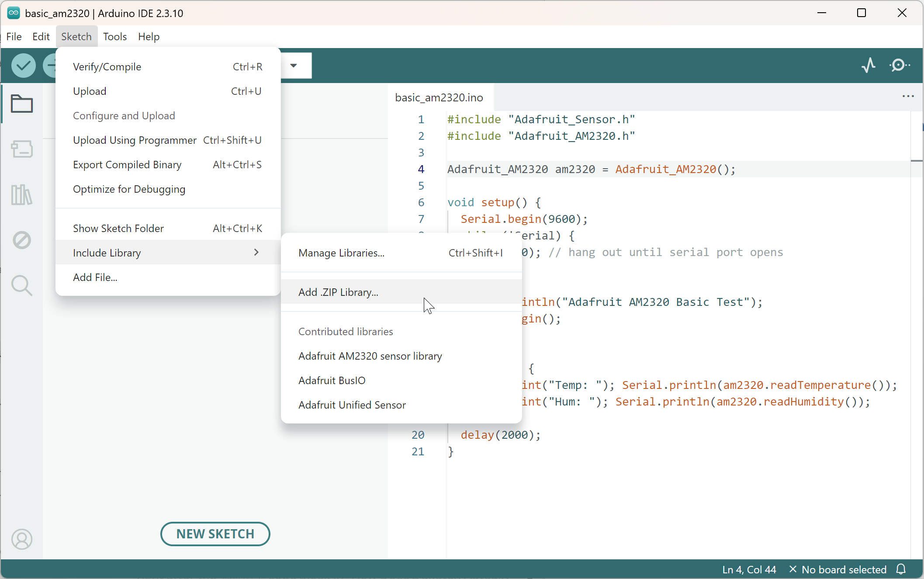Viewport: 924px width, 579px height.
Task: Click the NEW SKETCH button
Action: click(215, 534)
